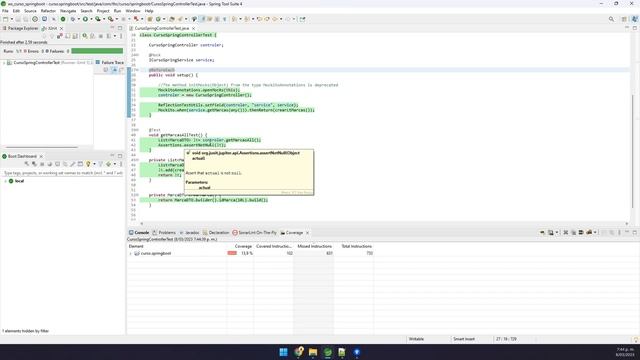Viewport: 640px width, 360px height.
Task: Click the New file toolbar icon
Action: pos(5,19)
